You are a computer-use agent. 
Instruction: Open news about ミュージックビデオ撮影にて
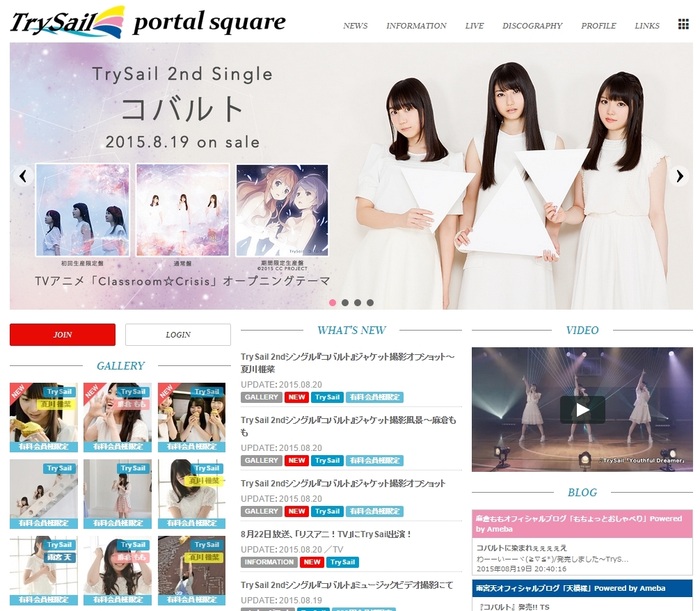tap(347, 585)
